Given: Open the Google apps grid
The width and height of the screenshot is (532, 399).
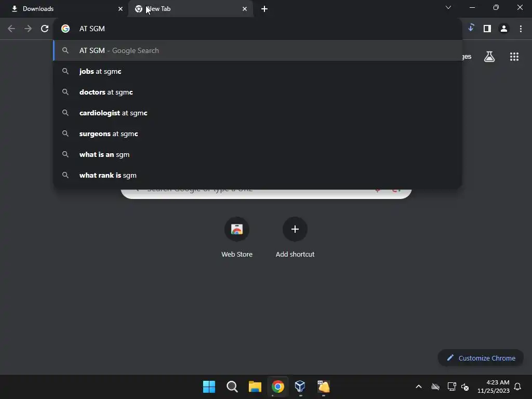Looking at the screenshot, I should 514,57.
